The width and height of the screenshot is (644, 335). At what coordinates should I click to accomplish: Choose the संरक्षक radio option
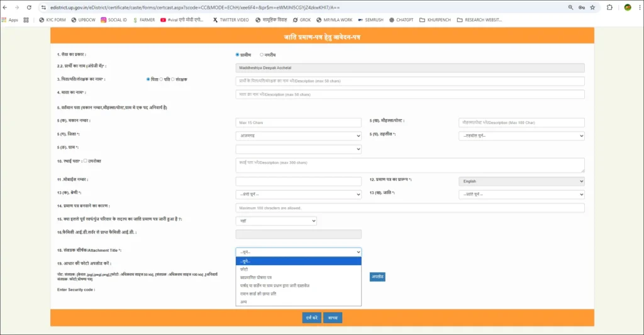point(172,79)
